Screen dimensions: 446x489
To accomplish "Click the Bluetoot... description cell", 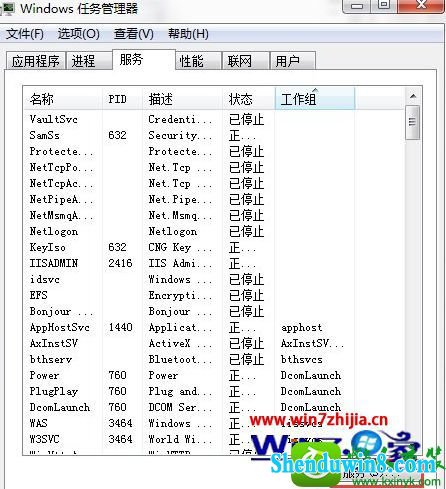I will 180,359.
